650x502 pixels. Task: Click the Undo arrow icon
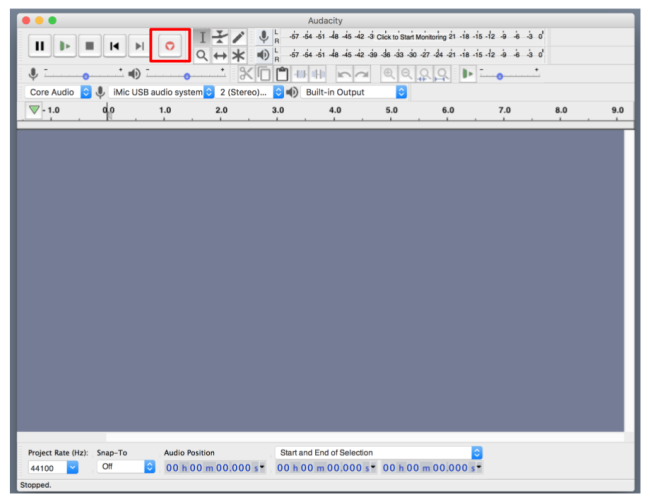point(344,74)
